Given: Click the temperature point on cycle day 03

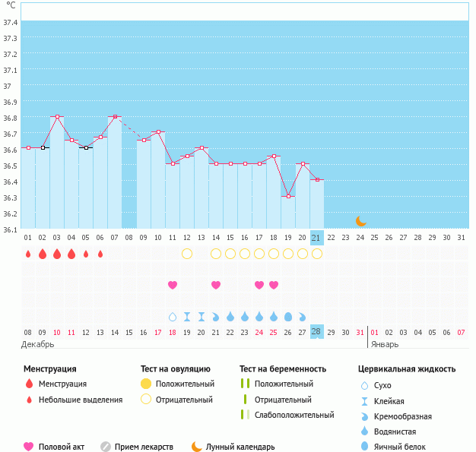Looking at the screenshot, I should click(x=57, y=117).
